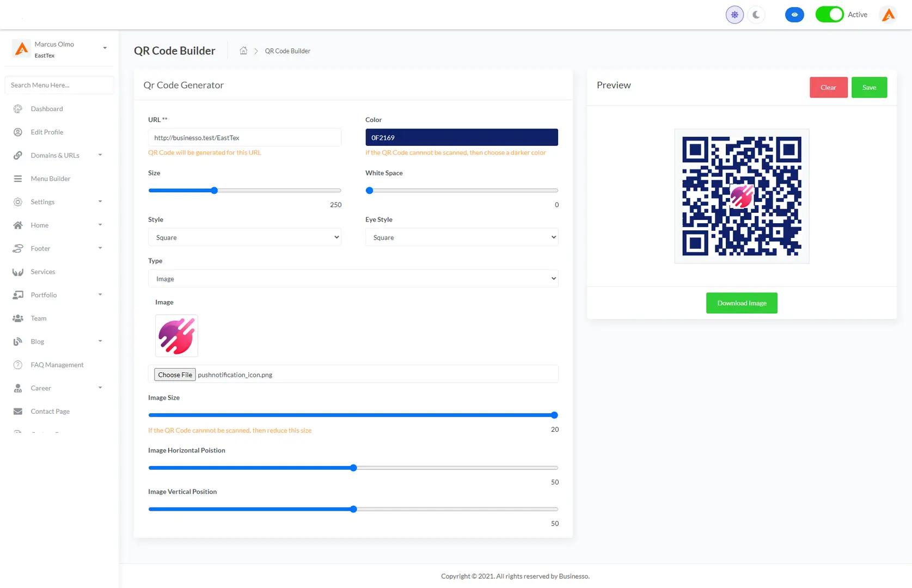Open the Style dropdown
This screenshot has height=588, width=912.
coord(244,237)
